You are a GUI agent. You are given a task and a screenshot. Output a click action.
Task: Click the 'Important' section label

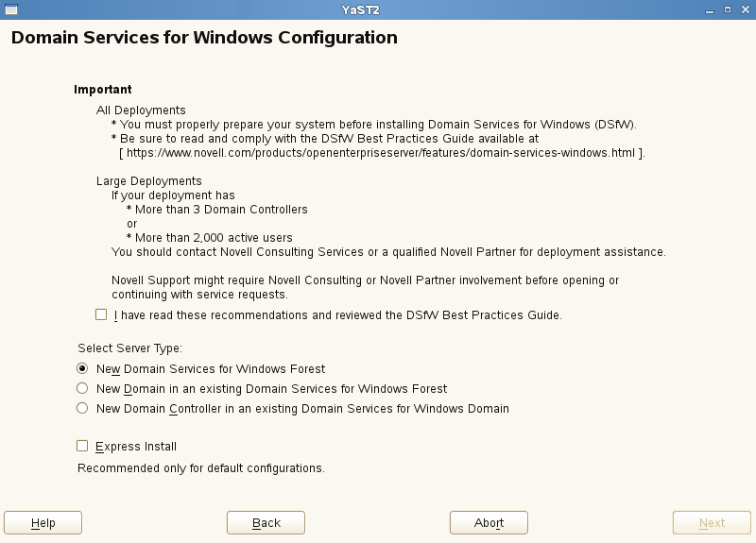[x=103, y=90]
